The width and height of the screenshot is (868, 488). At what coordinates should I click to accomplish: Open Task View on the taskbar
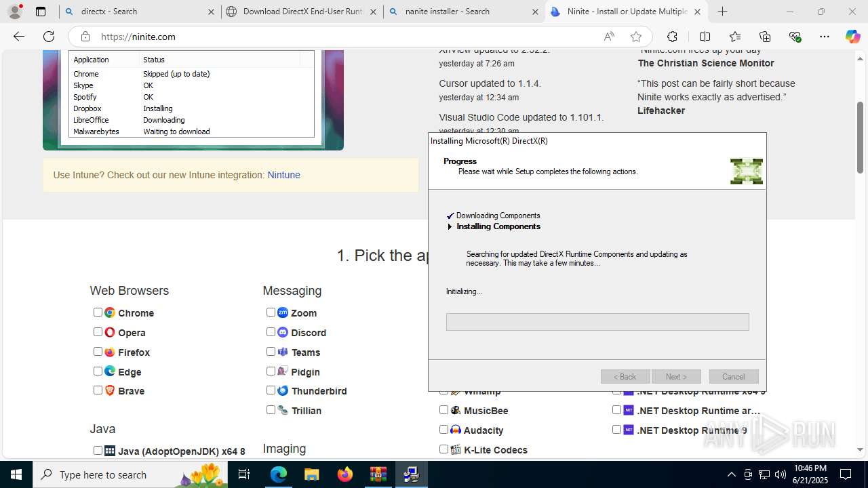(244, 474)
